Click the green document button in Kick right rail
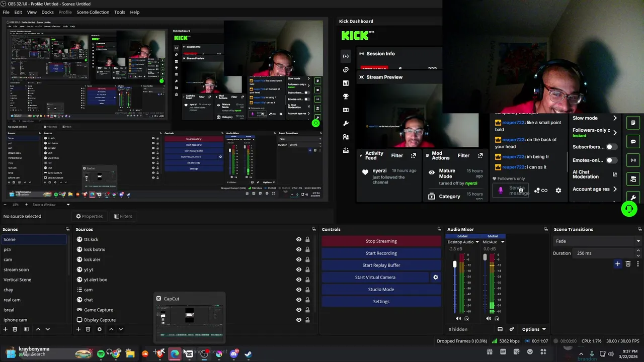This screenshot has height=362, width=644. (633, 123)
